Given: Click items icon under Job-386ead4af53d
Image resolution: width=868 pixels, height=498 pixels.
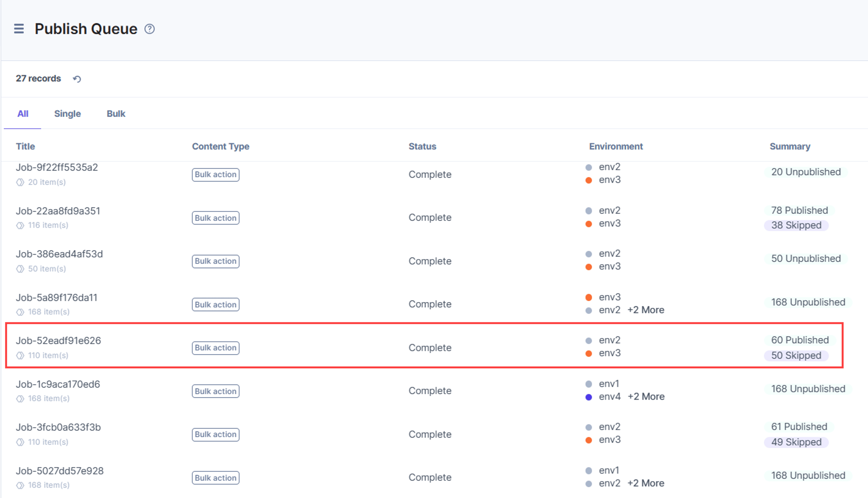Looking at the screenshot, I should 20,269.
